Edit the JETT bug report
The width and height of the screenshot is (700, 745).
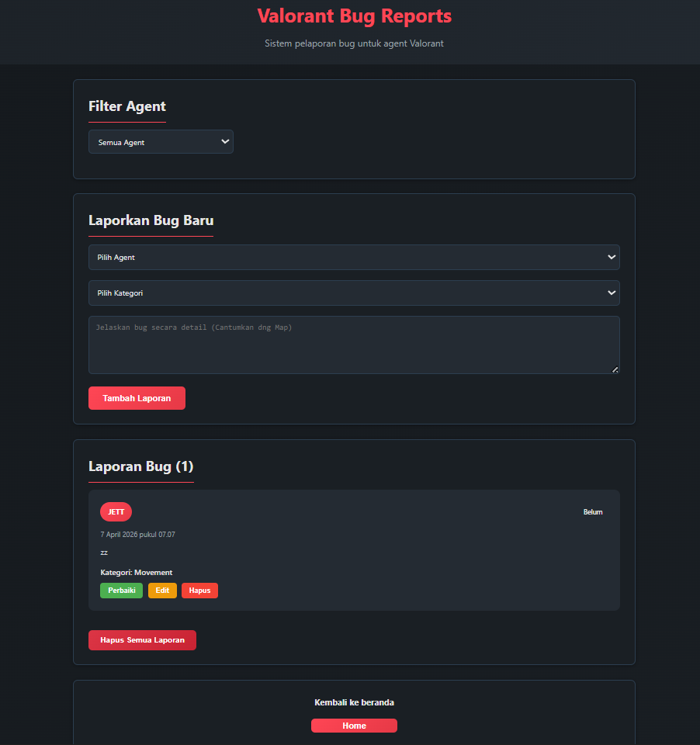click(x=162, y=591)
